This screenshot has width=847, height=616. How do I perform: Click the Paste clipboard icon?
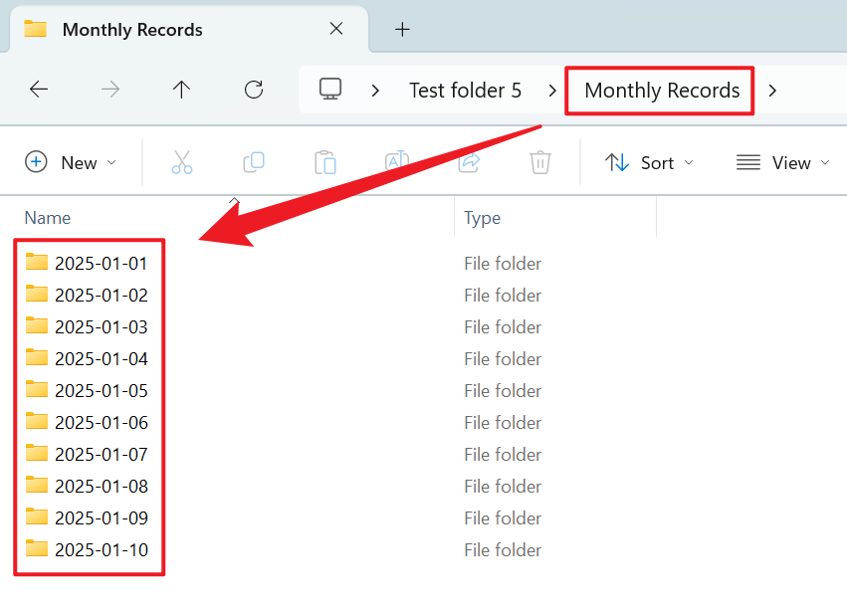(325, 162)
